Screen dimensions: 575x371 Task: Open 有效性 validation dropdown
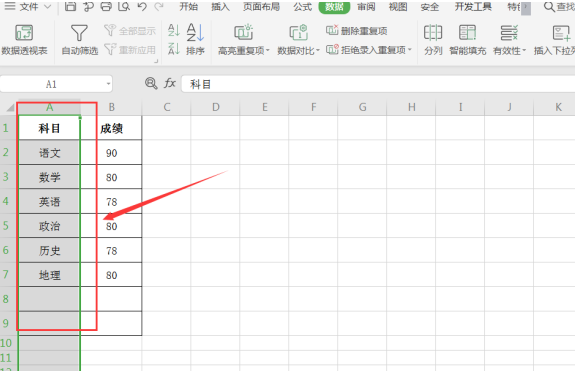coord(509,40)
